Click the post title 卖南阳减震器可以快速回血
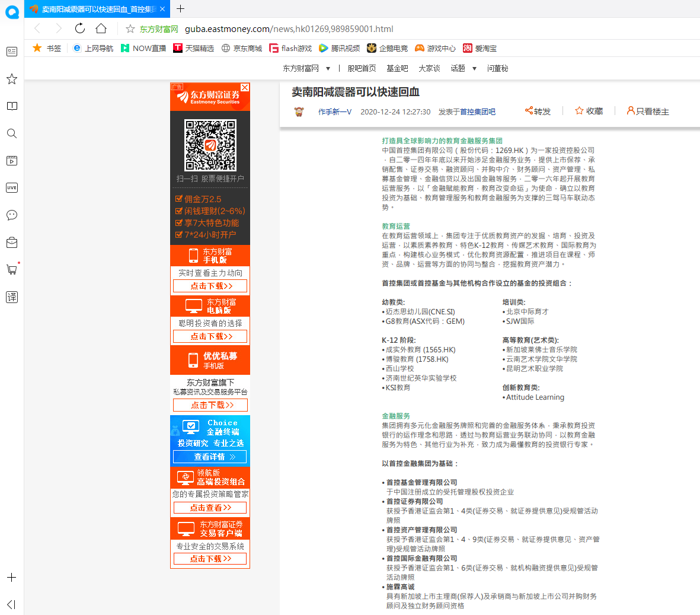 [x=356, y=92]
